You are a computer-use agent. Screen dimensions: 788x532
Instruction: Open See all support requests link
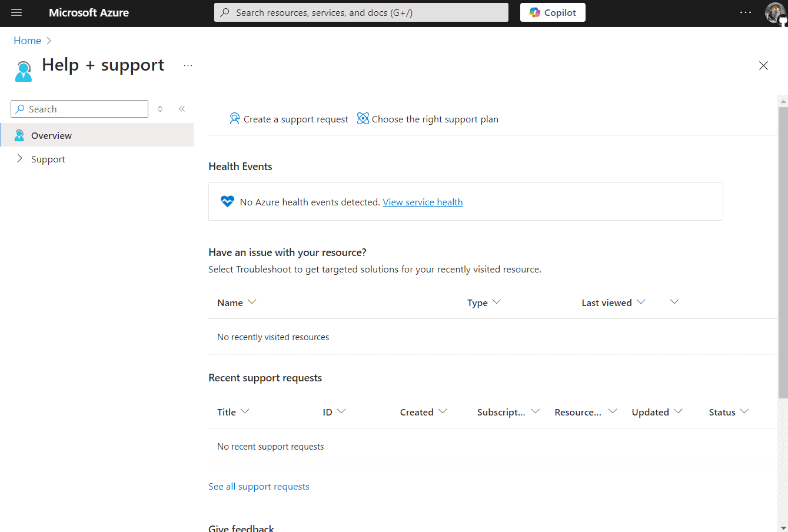pyautogui.click(x=259, y=487)
